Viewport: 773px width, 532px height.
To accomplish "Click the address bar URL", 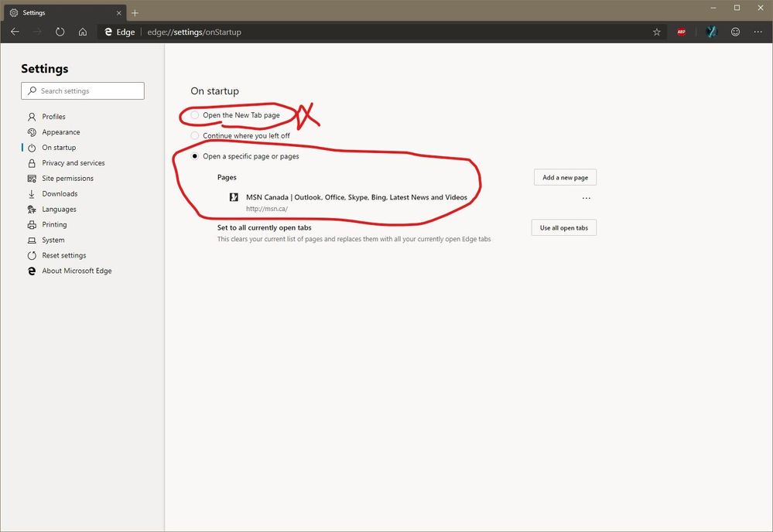I will 194,32.
